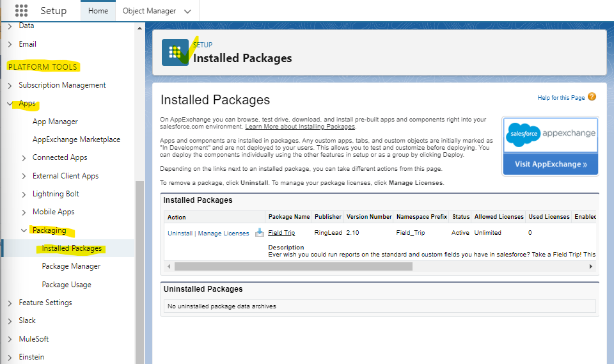This screenshot has width=614, height=364.
Task: Expand Mobile Apps chevron
Action: point(24,212)
